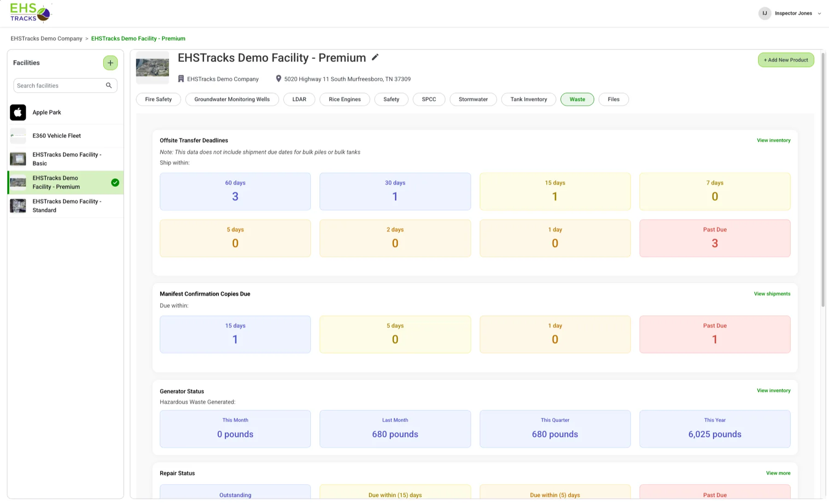The width and height of the screenshot is (829, 504).
Task: Open the Files tab
Action: coord(613,99)
